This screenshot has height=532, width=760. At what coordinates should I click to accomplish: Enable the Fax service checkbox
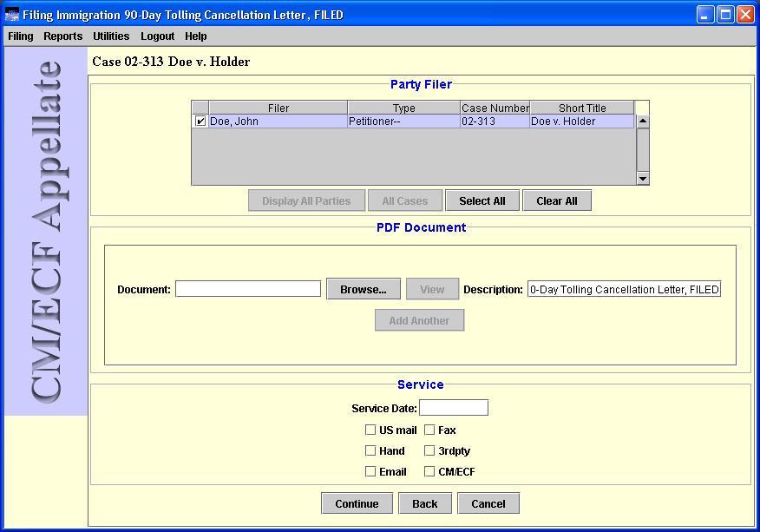[x=429, y=430]
